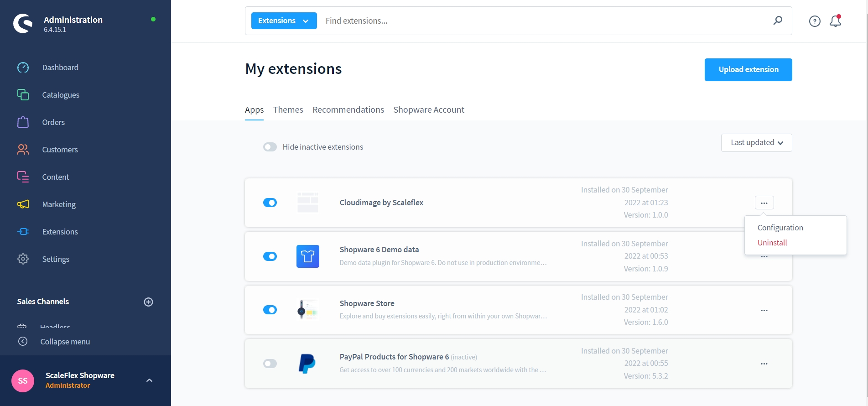Deactivate the Cloudimage by Scaleflex extension
This screenshot has height=406, width=868.
(270, 203)
